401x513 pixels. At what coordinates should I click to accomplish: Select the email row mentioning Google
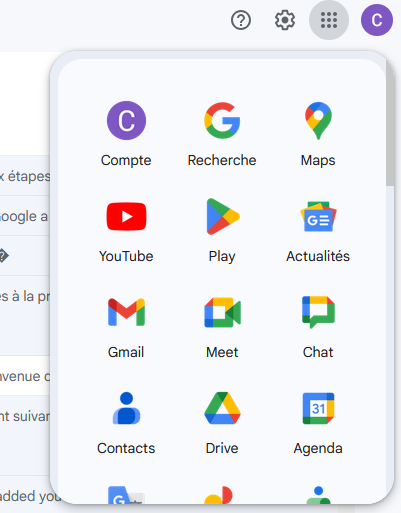[25, 216]
